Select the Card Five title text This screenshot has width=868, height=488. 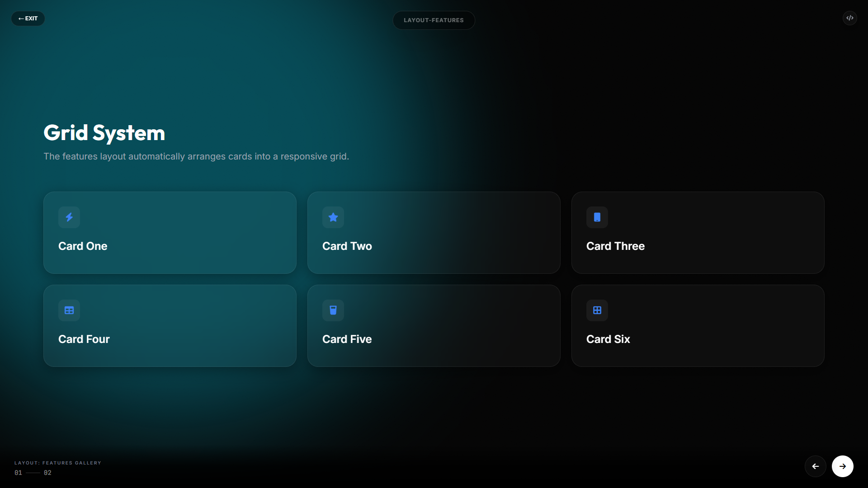[x=347, y=339]
